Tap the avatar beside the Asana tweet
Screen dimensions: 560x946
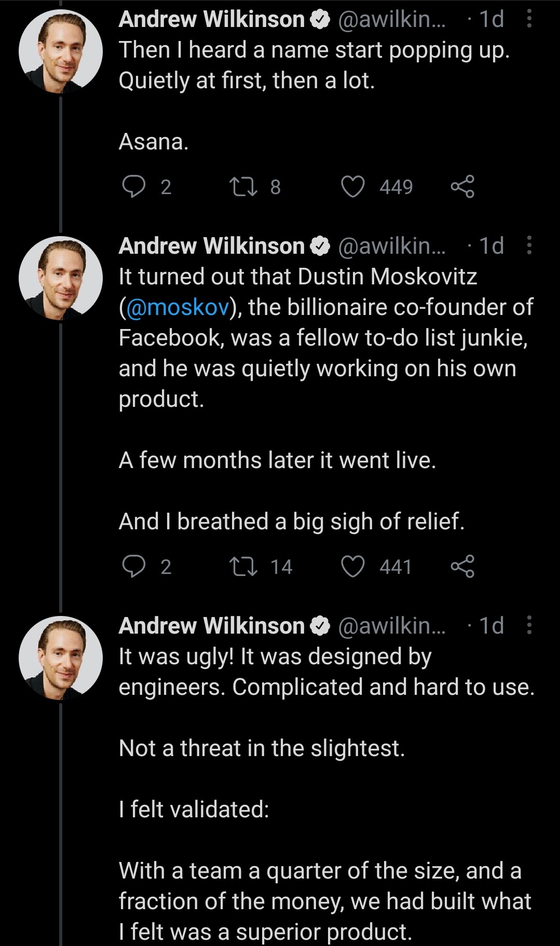click(x=61, y=52)
